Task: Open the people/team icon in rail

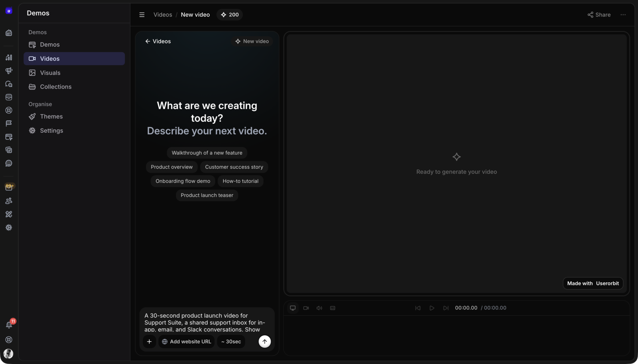Action: click(9, 201)
